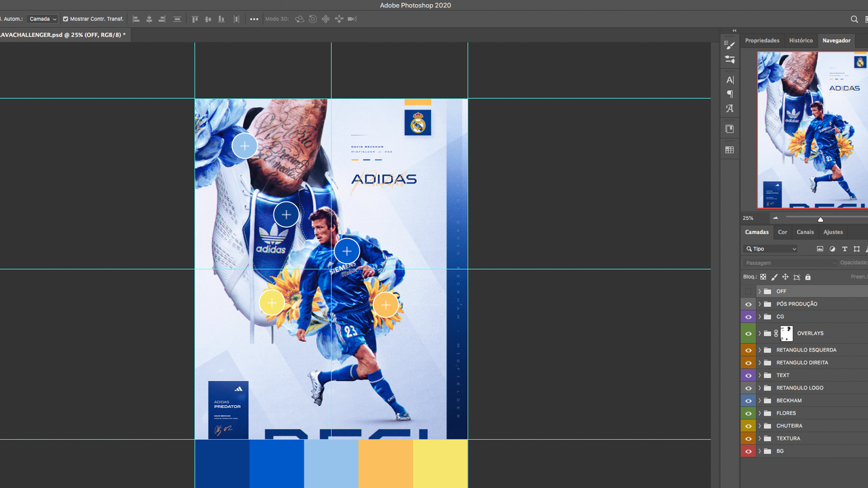Distribute vertically icon in options bar
868x488 pixels.
pos(177,19)
